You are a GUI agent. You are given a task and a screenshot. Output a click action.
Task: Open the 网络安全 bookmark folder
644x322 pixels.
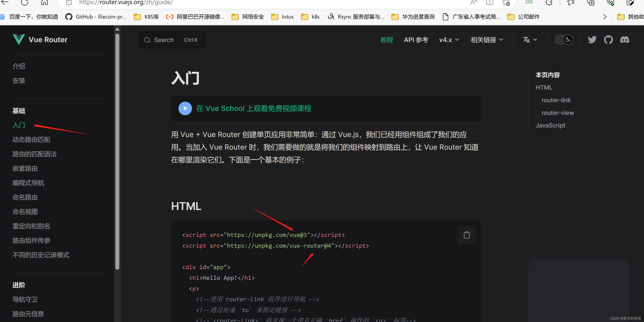248,17
